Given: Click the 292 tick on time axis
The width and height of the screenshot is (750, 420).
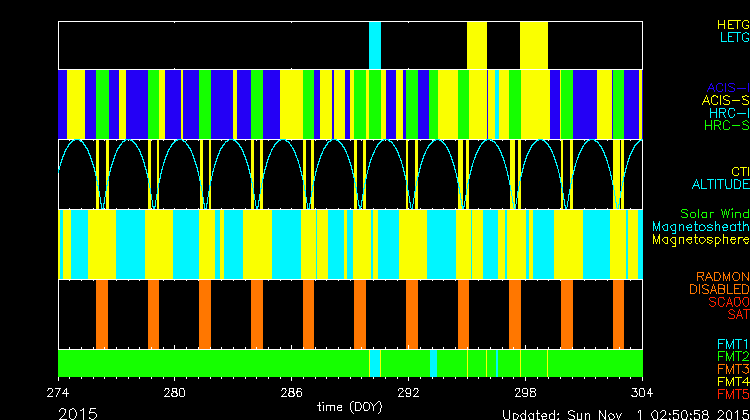Looking at the screenshot, I should click(408, 392).
